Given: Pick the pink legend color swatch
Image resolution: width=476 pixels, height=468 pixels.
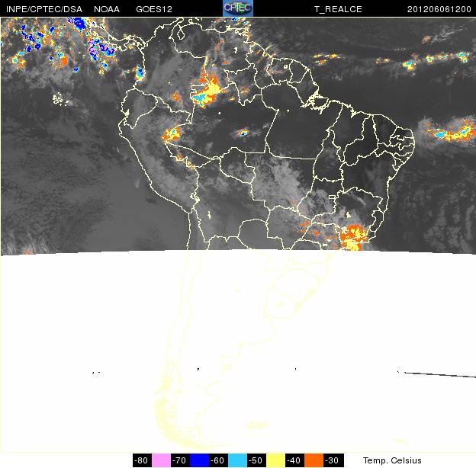Looking at the screenshot, I should [161, 460].
